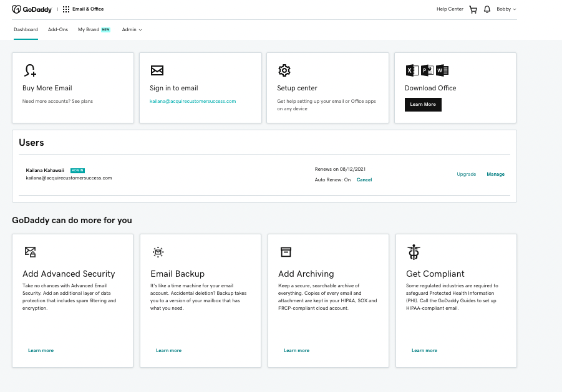Click the Email Backup title

[177, 274]
